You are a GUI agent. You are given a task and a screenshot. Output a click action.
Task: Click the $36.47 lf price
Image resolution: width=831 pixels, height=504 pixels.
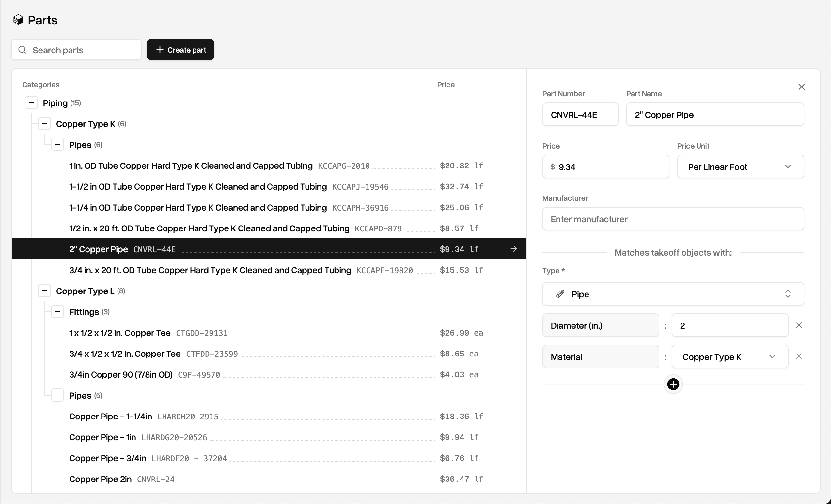point(461,479)
